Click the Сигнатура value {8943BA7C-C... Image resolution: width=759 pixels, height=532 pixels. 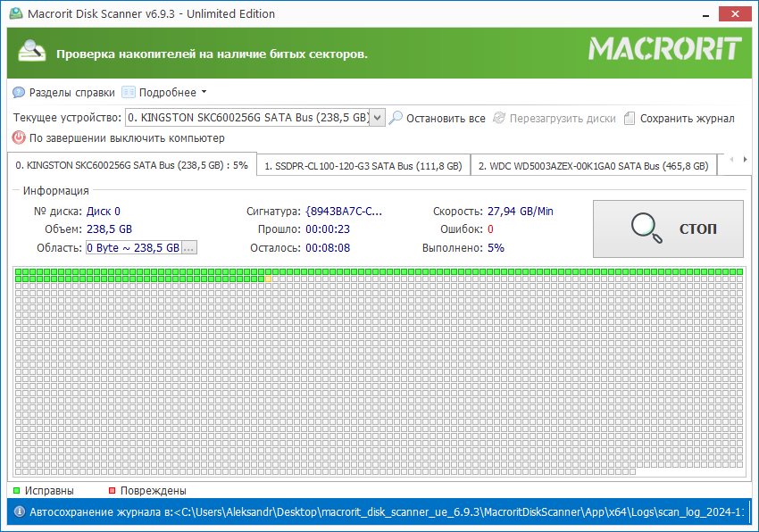(x=344, y=211)
